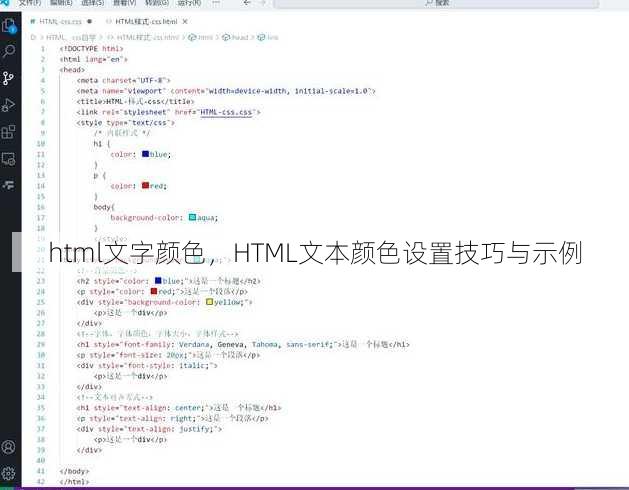Click the text-align: justify line

[x=149, y=429]
